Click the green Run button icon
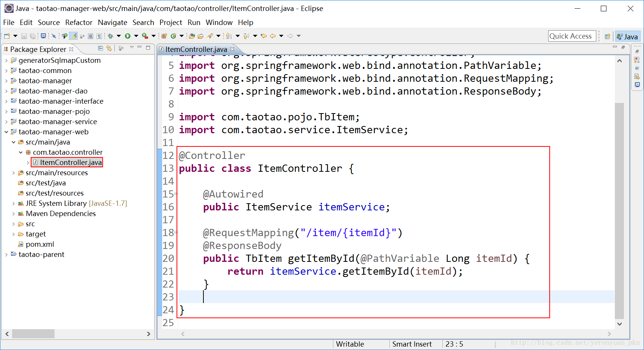The image size is (644, 350). pyautogui.click(x=128, y=36)
